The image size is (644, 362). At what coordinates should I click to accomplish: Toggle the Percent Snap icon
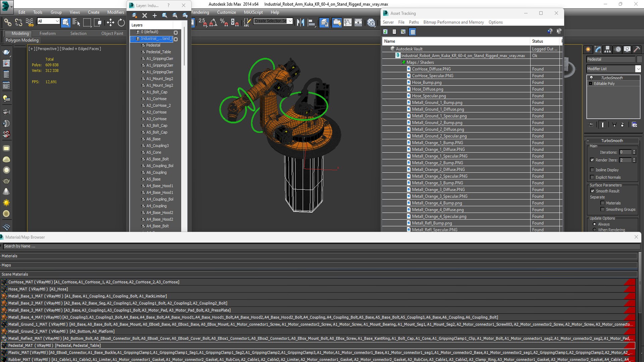point(224,22)
